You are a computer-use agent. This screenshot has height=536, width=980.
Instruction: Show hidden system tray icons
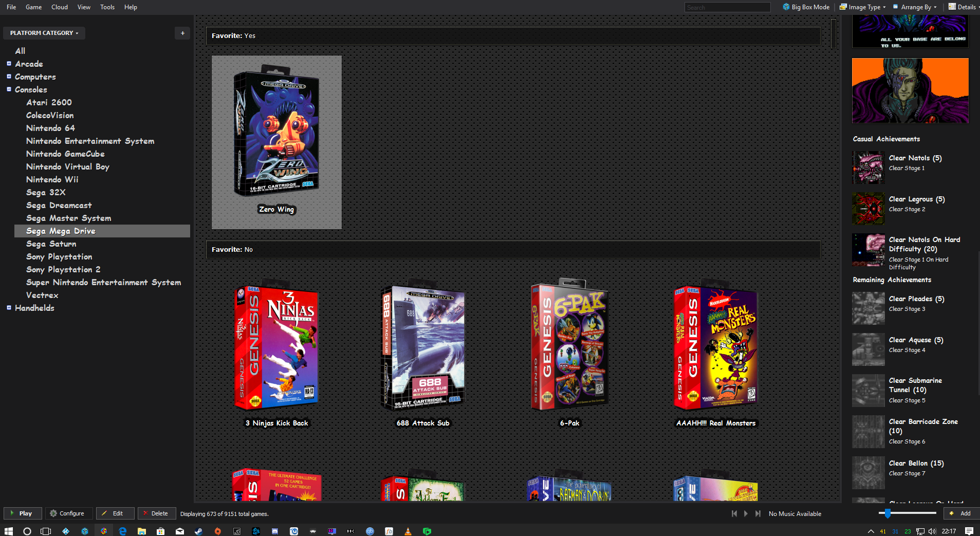[x=871, y=531]
